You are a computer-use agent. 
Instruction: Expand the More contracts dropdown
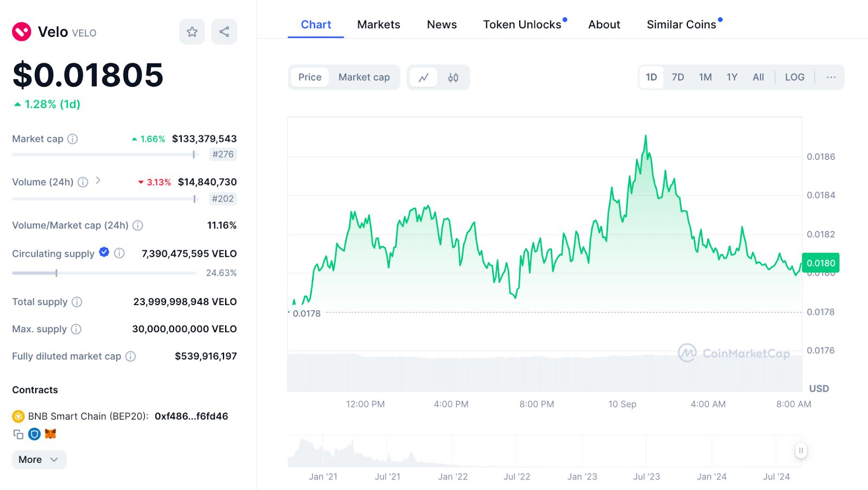[x=39, y=460]
